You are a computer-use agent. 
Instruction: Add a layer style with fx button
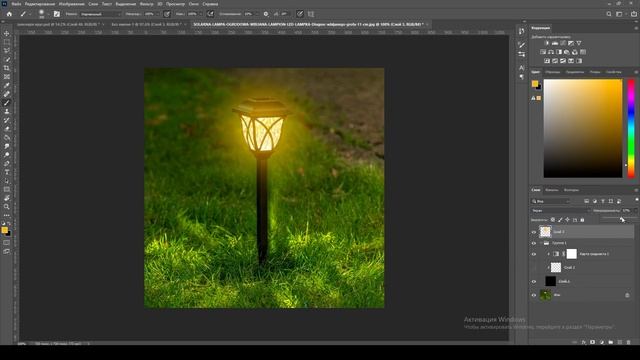click(584, 342)
